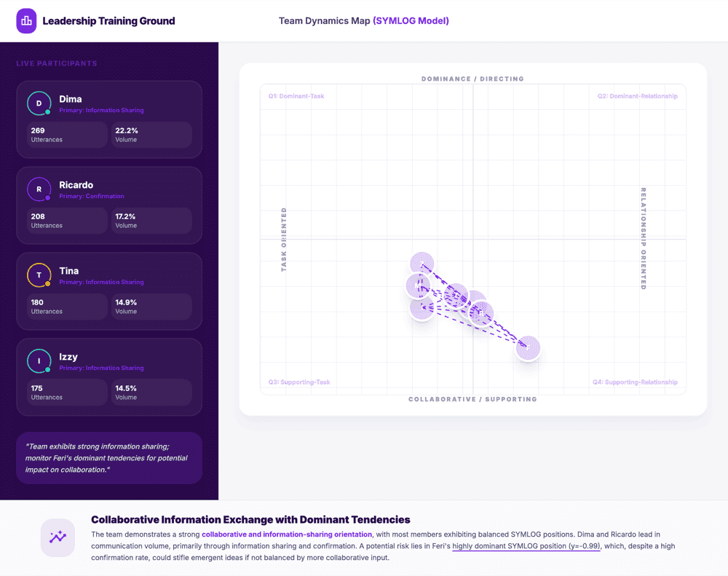Click the LIVE PARTICIPANTS heading

57,63
